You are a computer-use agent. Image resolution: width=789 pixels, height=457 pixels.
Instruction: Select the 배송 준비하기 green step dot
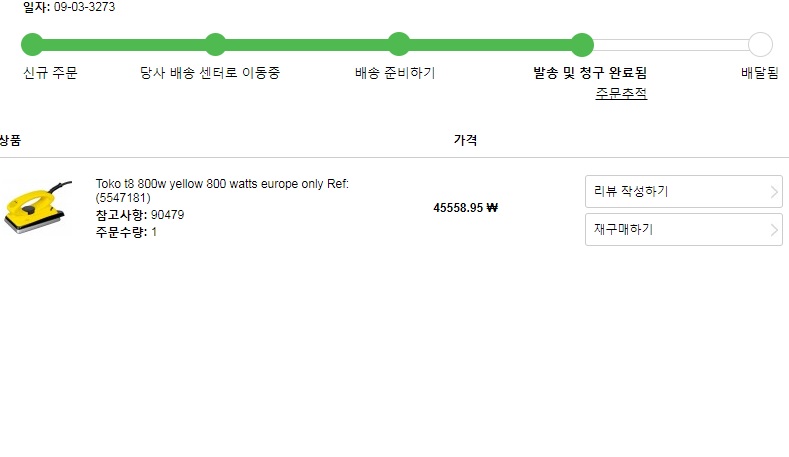(399, 44)
